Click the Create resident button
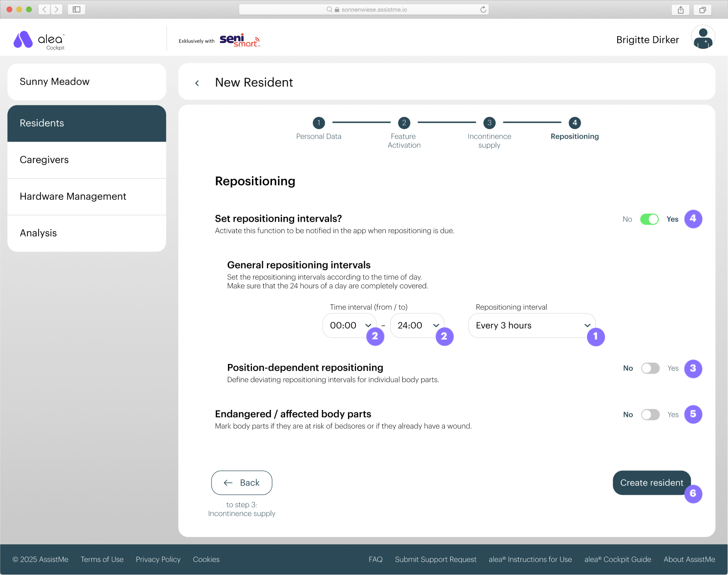Viewport: 728px width, 575px height. coord(651,483)
